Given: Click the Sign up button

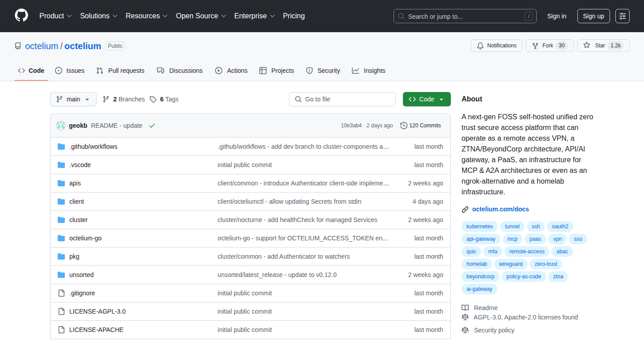Looking at the screenshot, I should 593,16.
